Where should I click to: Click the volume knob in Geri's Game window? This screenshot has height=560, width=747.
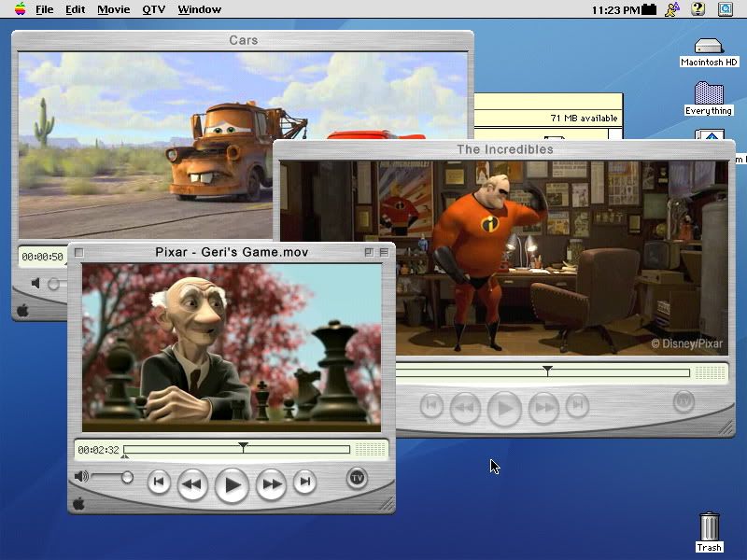pos(127,477)
